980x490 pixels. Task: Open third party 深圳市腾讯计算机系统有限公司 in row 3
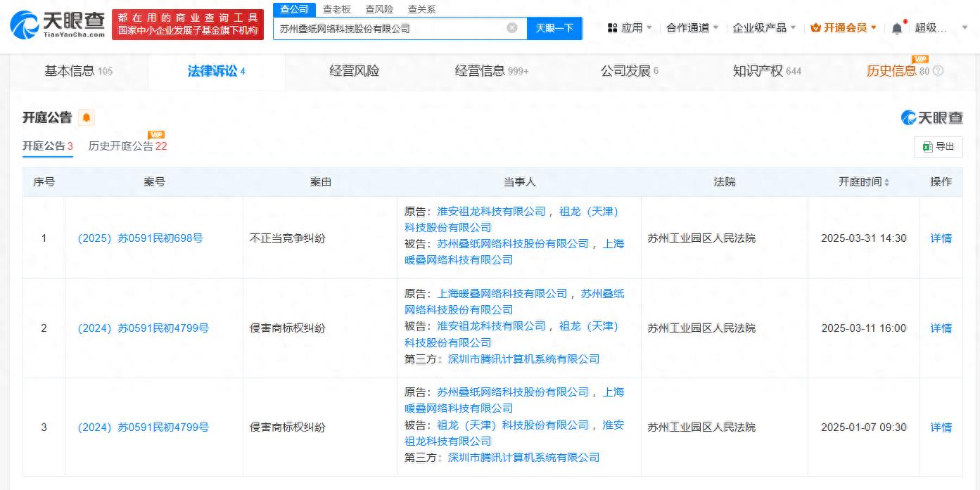click(523, 457)
